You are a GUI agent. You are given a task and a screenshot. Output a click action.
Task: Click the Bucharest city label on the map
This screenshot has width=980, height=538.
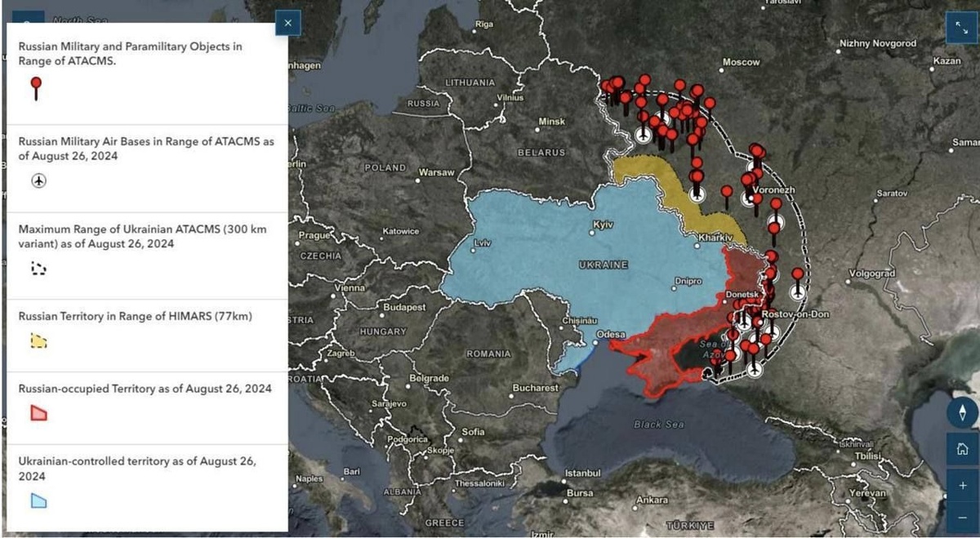coord(536,389)
